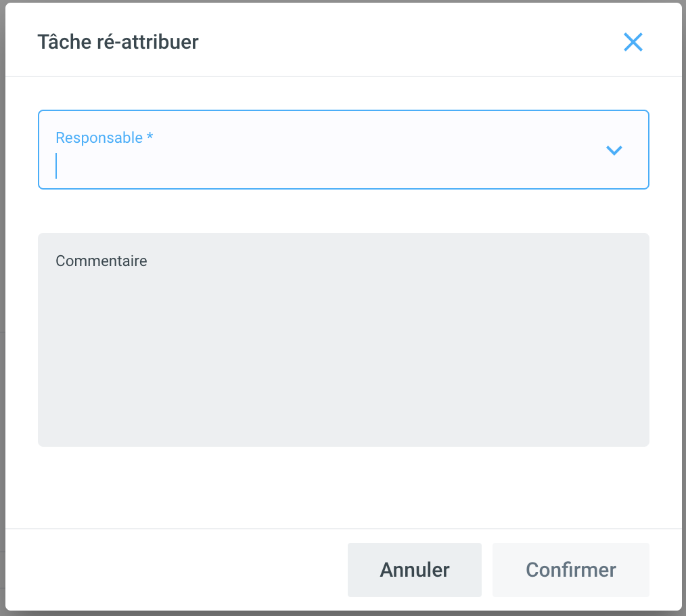Click the required asterisk beside Responsable
The height and width of the screenshot is (616, 686).
(150, 138)
